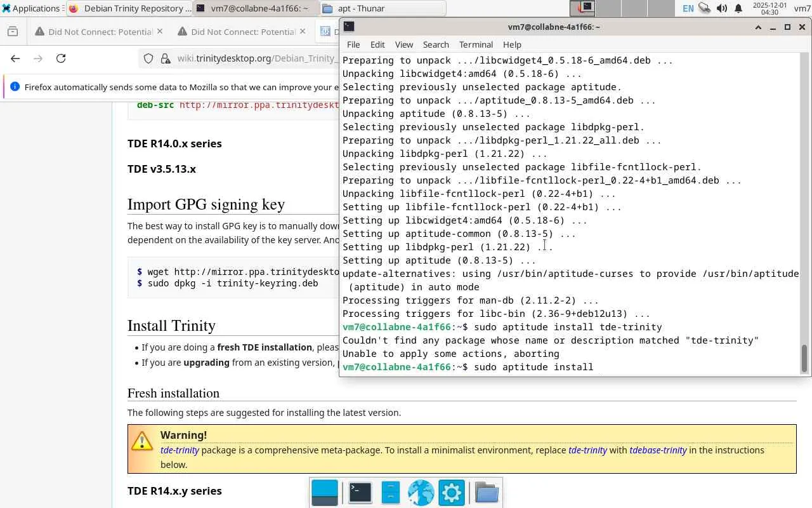Click the 'TDE R14.x.y series' heading
The image size is (812, 508).
click(x=174, y=491)
